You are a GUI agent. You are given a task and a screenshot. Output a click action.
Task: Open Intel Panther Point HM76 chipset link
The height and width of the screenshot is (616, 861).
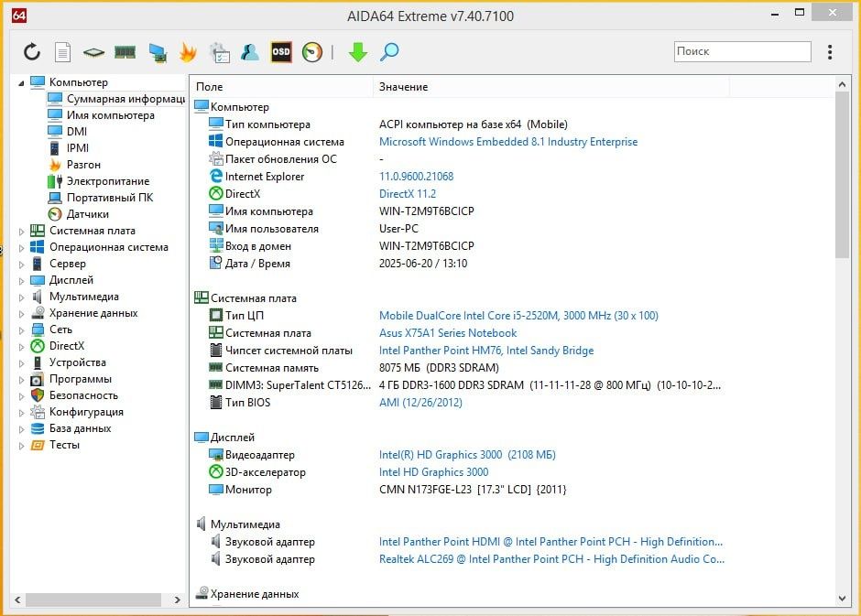(486, 350)
